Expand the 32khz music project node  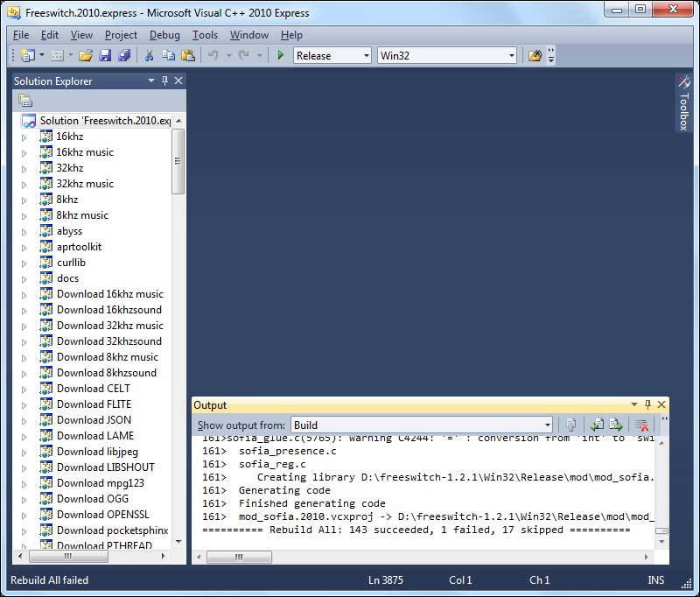[24, 185]
